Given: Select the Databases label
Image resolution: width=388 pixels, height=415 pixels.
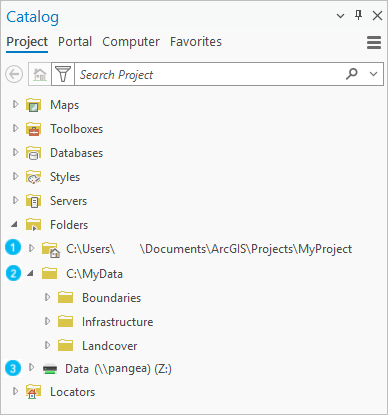Looking at the screenshot, I should point(77,153).
